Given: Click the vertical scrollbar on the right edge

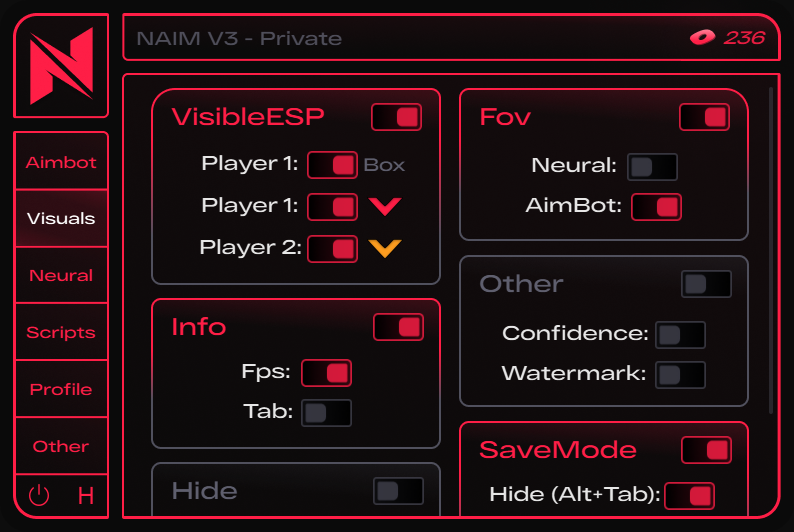Looking at the screenshot, I should (x=771, y=251).
